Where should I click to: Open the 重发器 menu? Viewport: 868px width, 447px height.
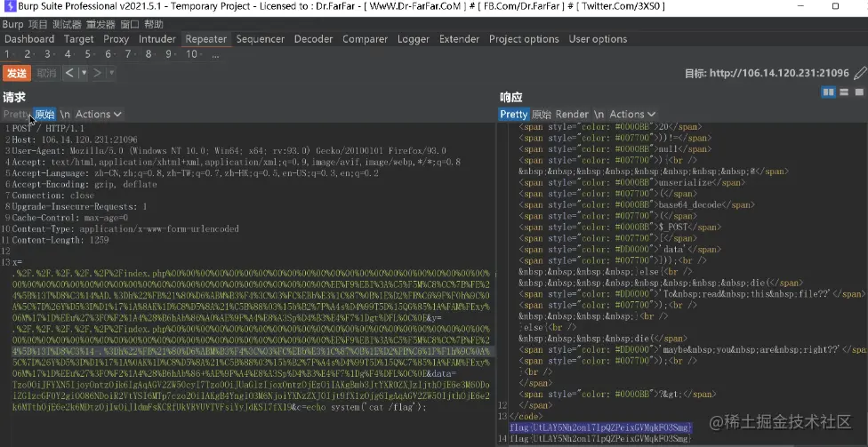[x=100, y=24]
